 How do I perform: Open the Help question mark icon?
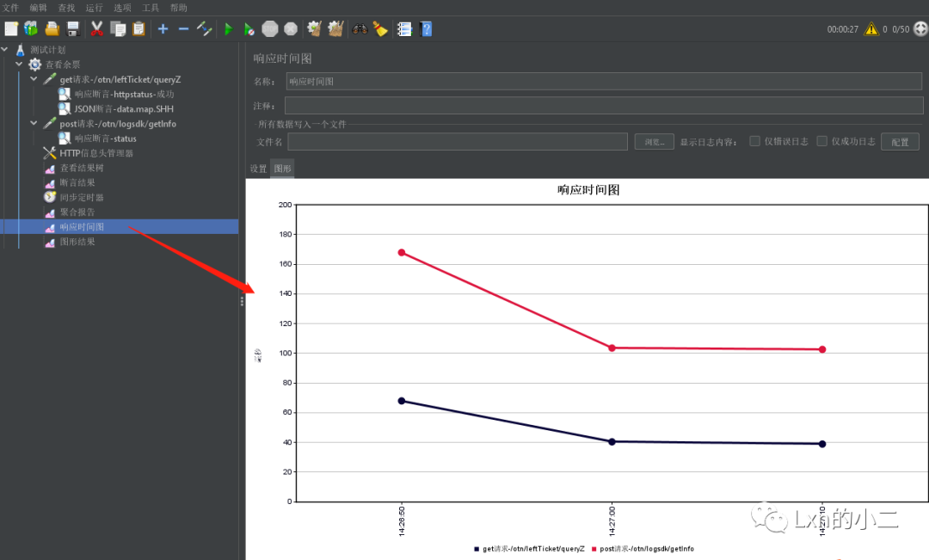point(426,28)
